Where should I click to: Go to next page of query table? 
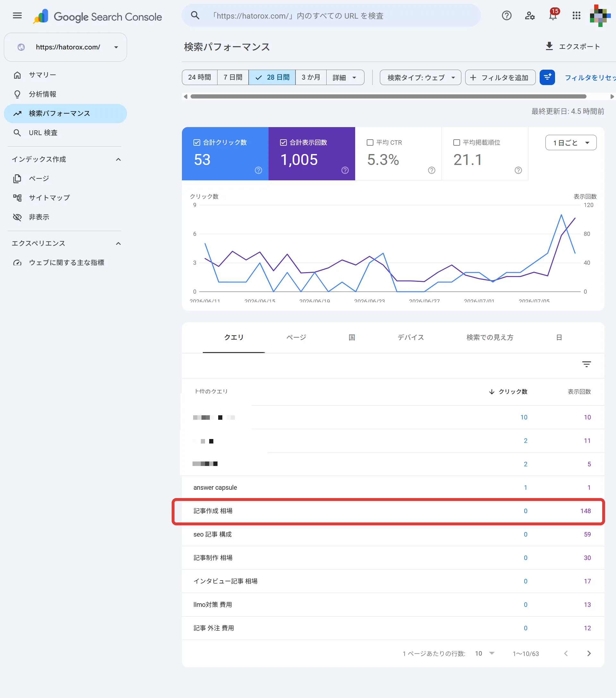[589, 653]
